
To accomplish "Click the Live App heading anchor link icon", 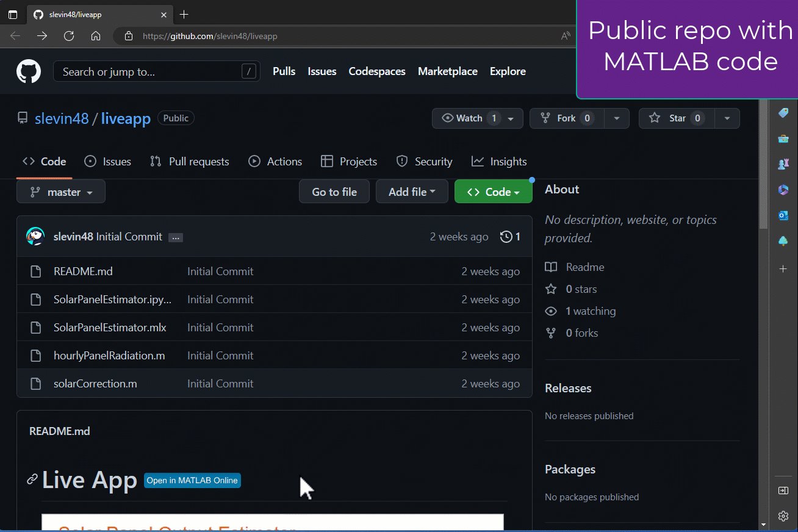I will (32, 480).
